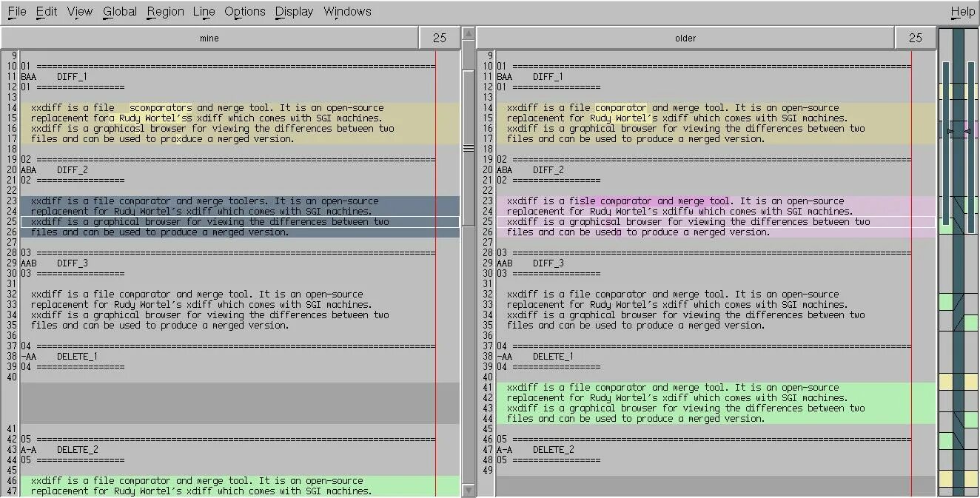Click 'AAB DIFF_3' header in mine pane
The height and width of the screenshot is (498, 980).
tap(54, 263)
